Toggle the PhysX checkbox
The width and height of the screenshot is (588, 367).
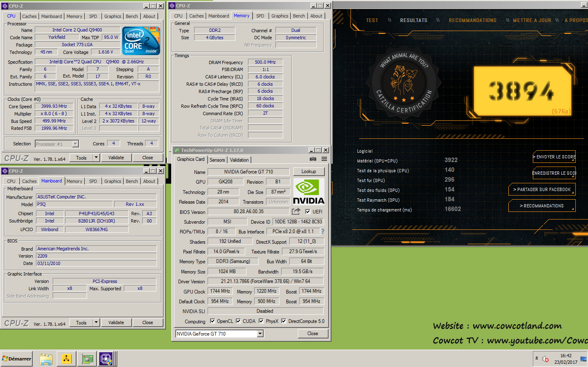pos(261,321)
